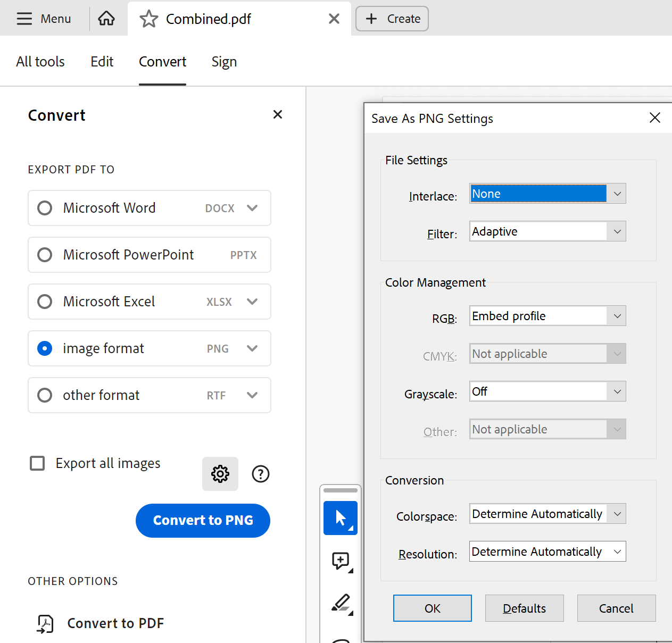Click the Defaults button

coord(524,608)
